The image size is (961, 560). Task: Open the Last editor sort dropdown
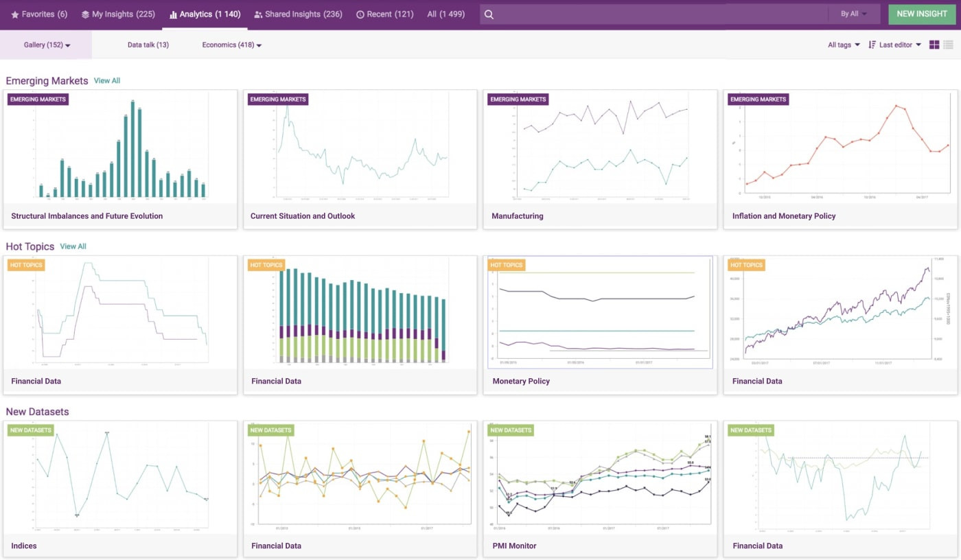coord(896,45)
